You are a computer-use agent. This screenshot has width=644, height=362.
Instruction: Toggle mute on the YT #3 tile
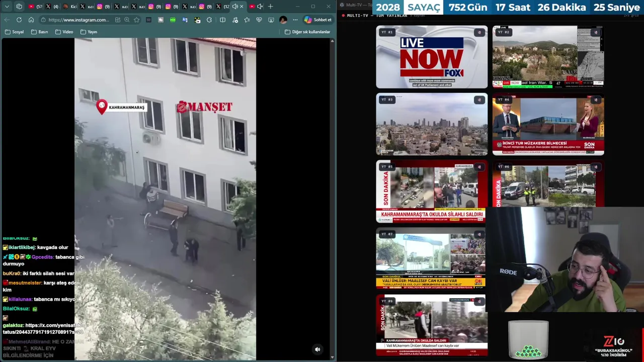coord(479,100)
